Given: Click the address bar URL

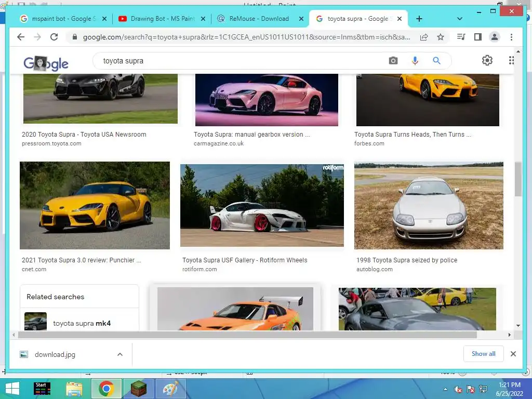Looking at the screenshot, I should [247, 37].
